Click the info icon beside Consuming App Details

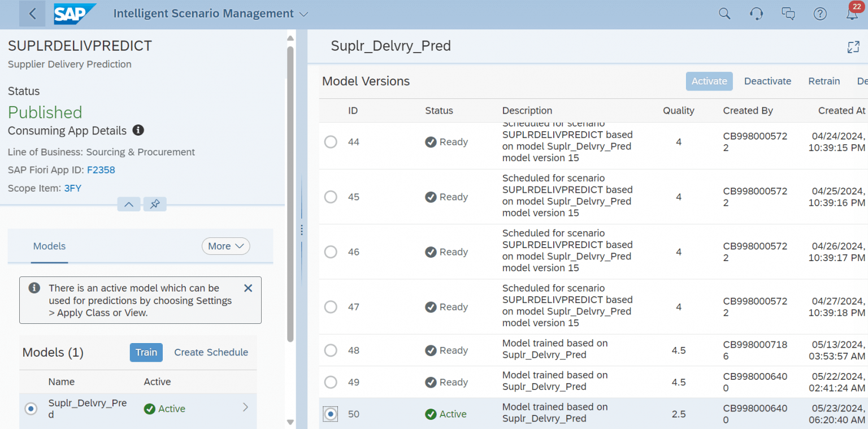138,131
